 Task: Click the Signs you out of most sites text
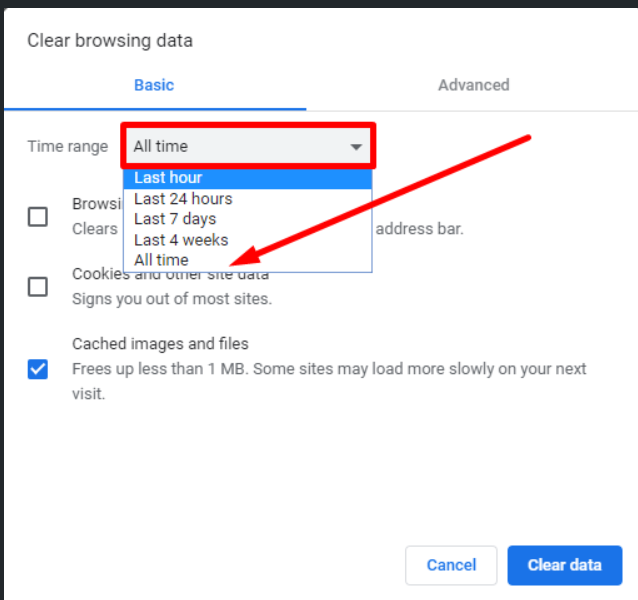coord(171,298)
